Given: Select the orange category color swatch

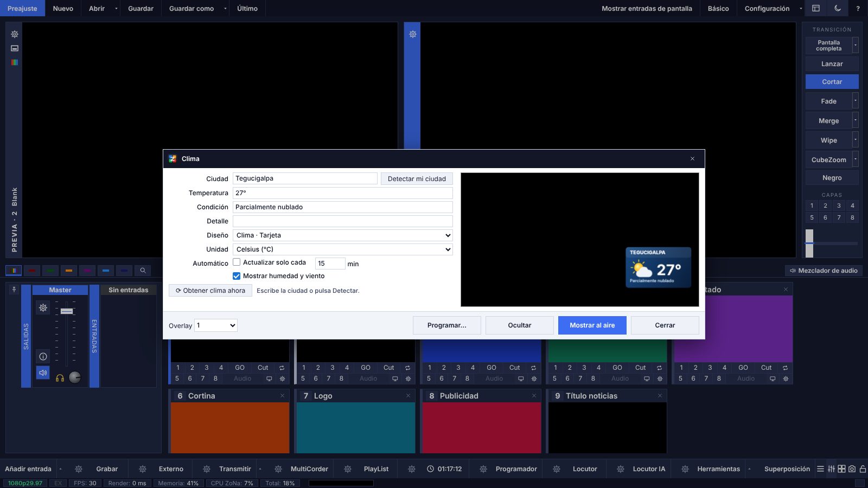Looking at the screenshot, I should pos(69,271).
